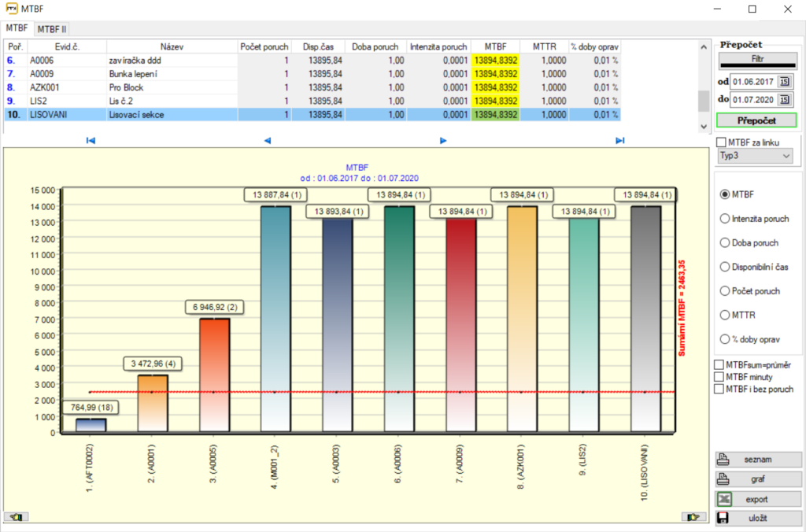
Task: Click the jump-to-first-record arrow above the chart
Action: click(x=91, y=140)
